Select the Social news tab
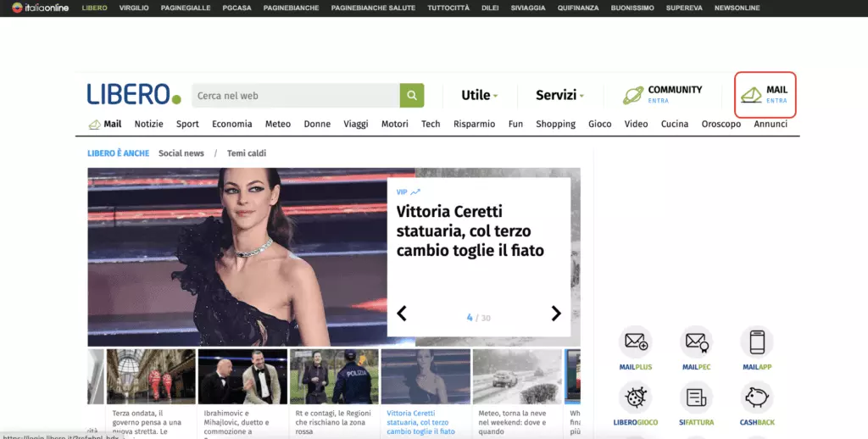This screenshot has height=439, width=868. point(181,153)
